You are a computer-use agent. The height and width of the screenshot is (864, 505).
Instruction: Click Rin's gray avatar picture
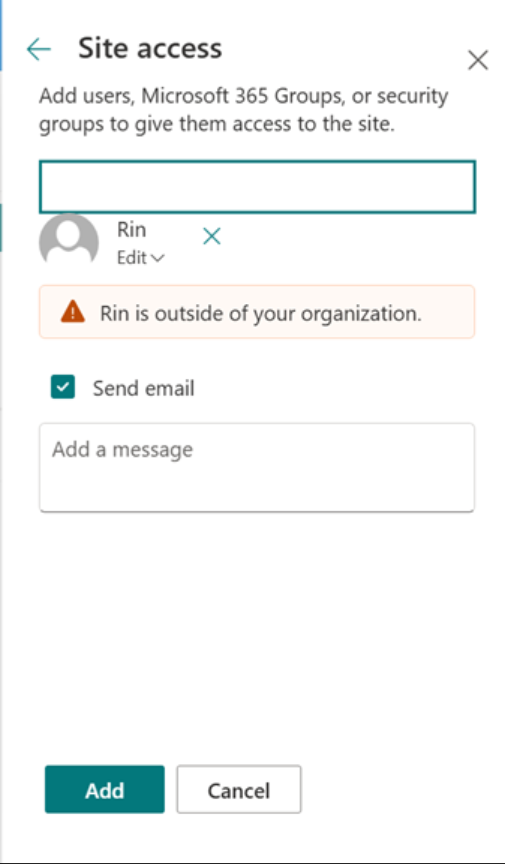click(x=69, y=242)
